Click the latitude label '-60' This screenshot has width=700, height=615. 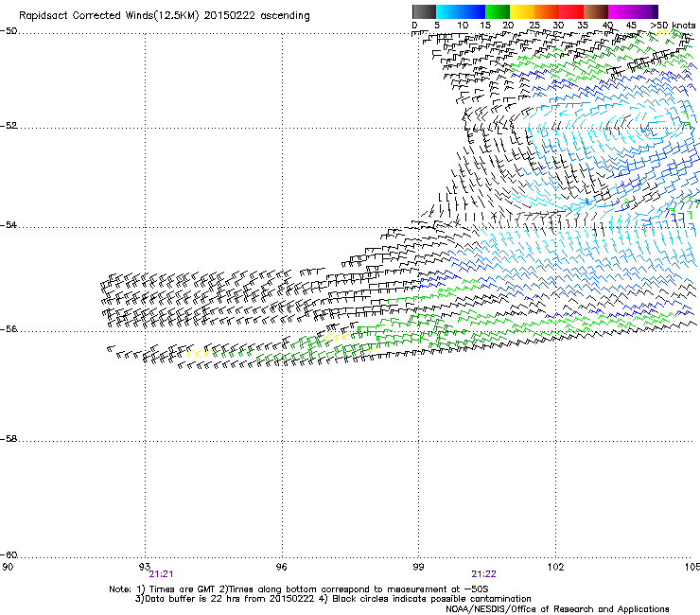click(9, 554)
